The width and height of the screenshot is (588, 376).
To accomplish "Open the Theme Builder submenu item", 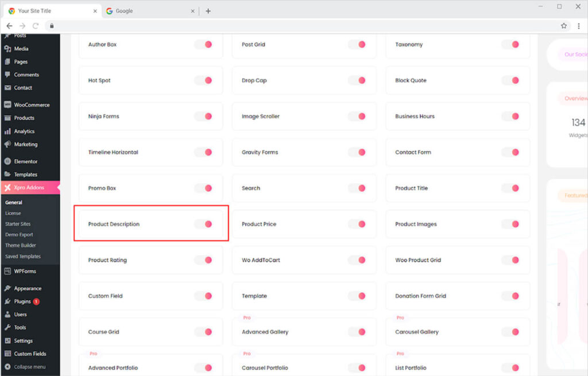I will tap(21, 246).
